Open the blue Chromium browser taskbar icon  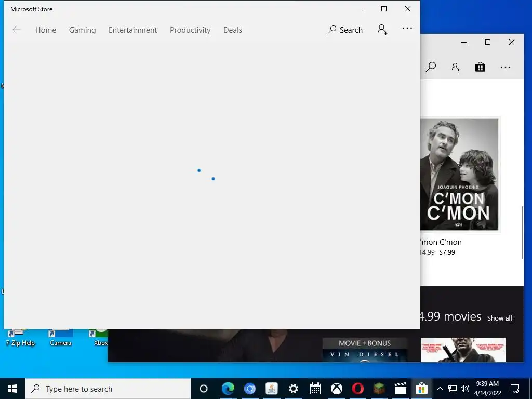pos(250,389)
